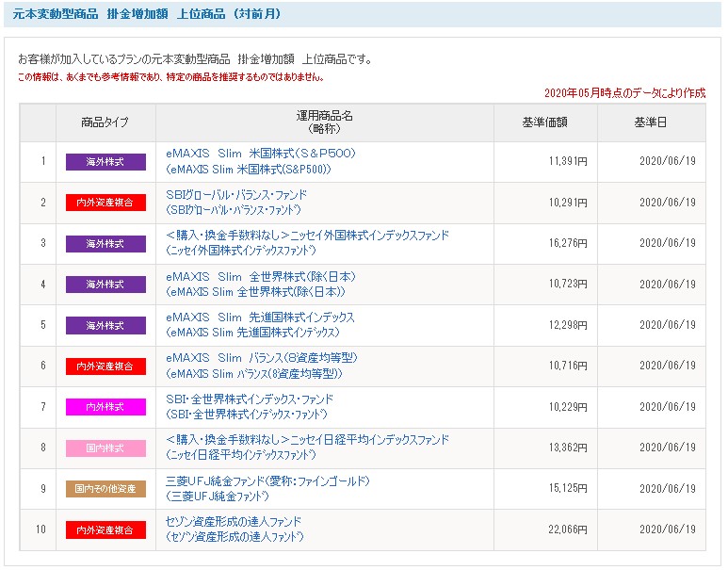Open SBIグローバル・バランス・ファンド link
This screenshot has width=728, height=570.
[236, 202]
